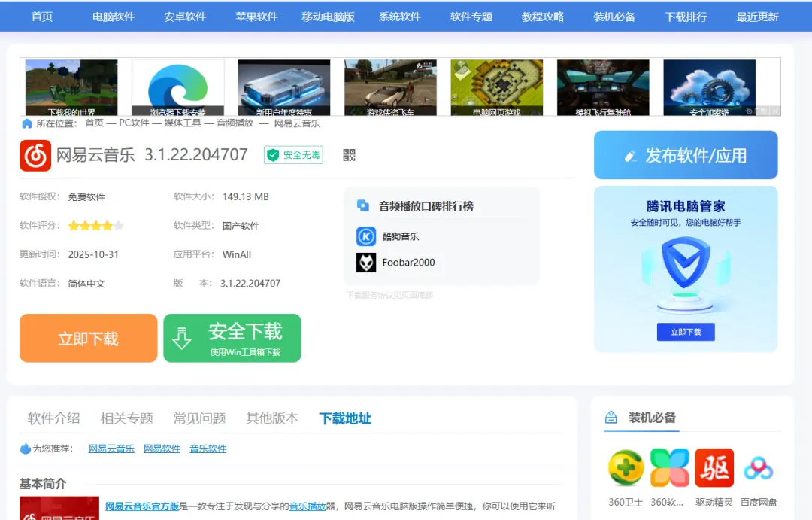Open the 游戏侠盗飞车 thumbnail
812x520 pixels.
click(x=390, y=87)
